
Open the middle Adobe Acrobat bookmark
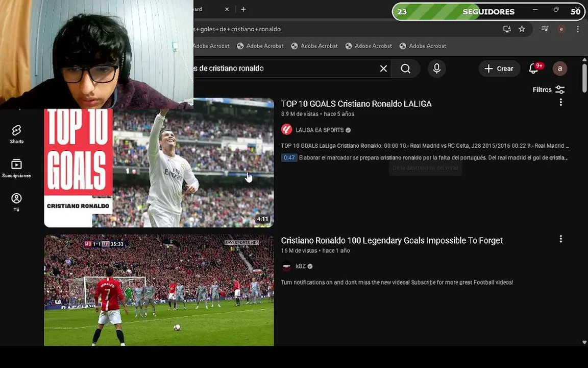pos(314,46)
